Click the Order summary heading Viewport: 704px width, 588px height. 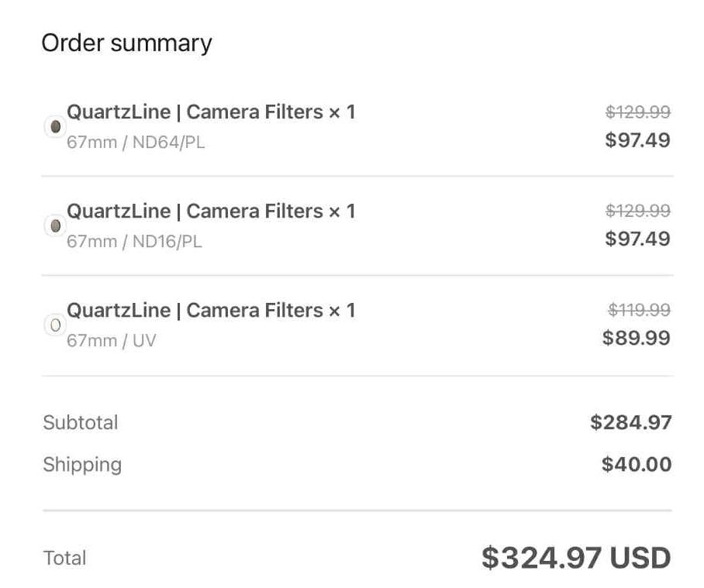point(126,43)
